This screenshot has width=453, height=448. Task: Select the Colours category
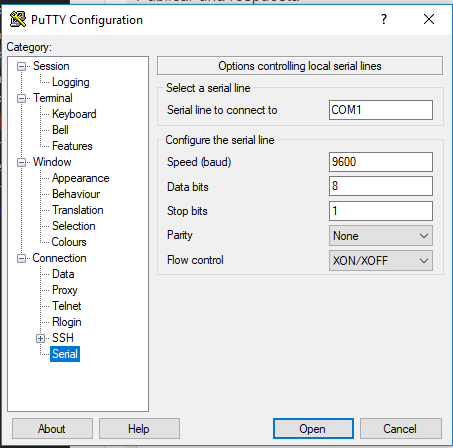pyautogui.click(x=69, y=242)
